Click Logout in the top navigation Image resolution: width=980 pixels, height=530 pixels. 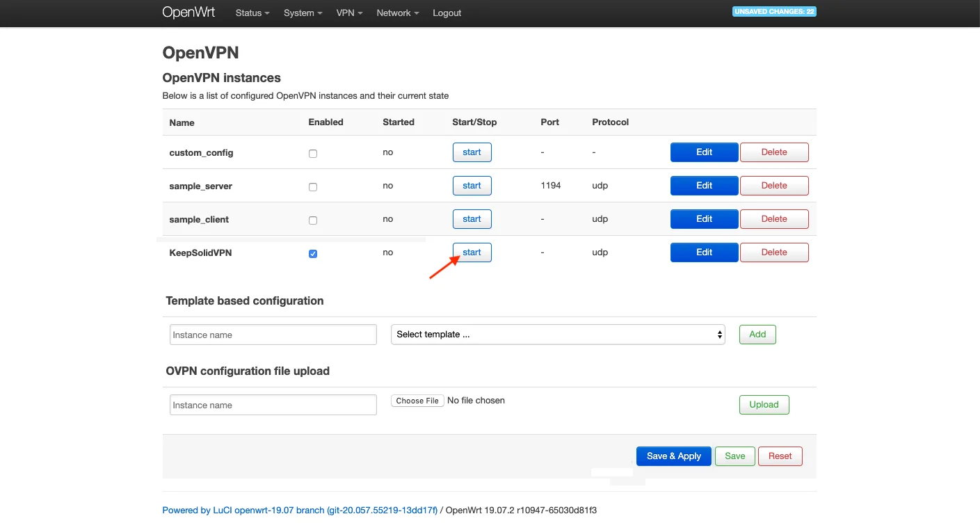tap(447, 13)
